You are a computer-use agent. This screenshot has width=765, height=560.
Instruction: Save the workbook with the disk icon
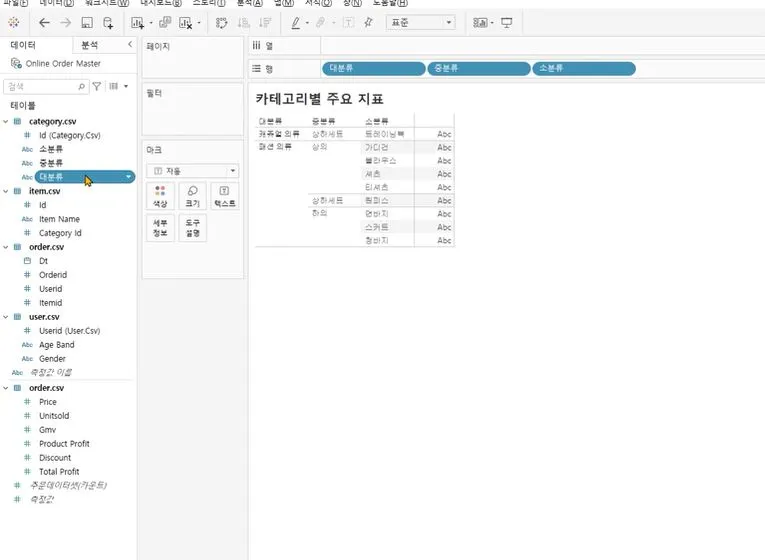click(87, 22)
